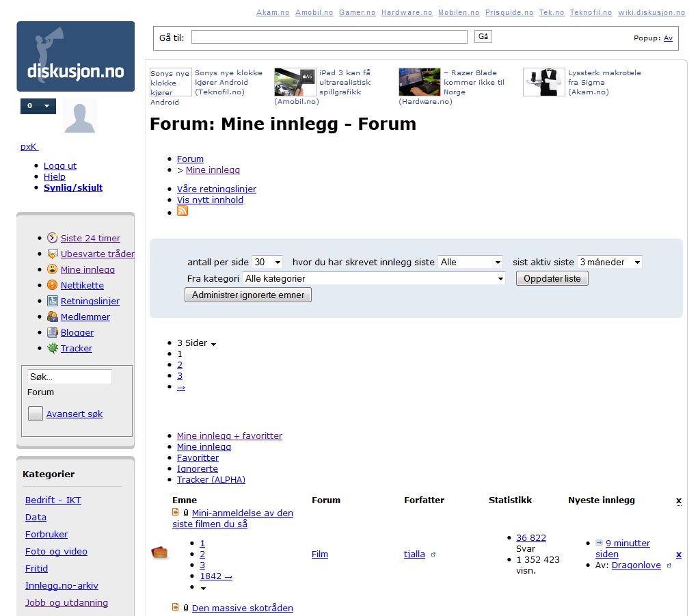Click the icon beside Retningslinjer
The height and width of the screenshot is (616, 700).
pyautogui.click(x=52, y=301)
